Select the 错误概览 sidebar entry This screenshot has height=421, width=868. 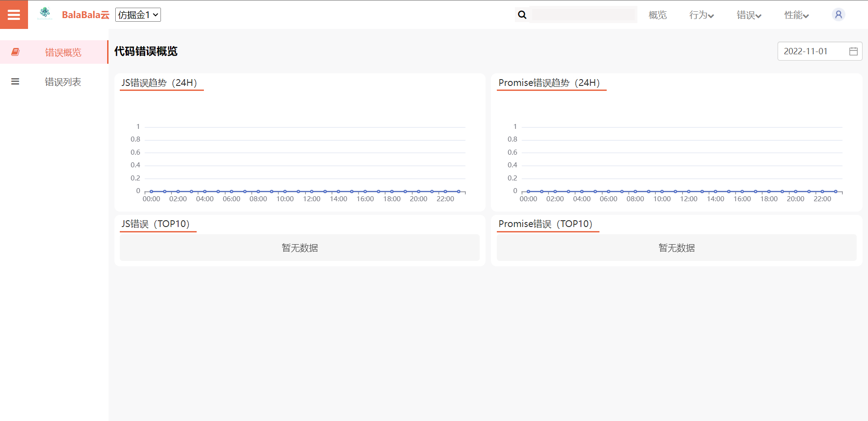click(x=62, y=52)
